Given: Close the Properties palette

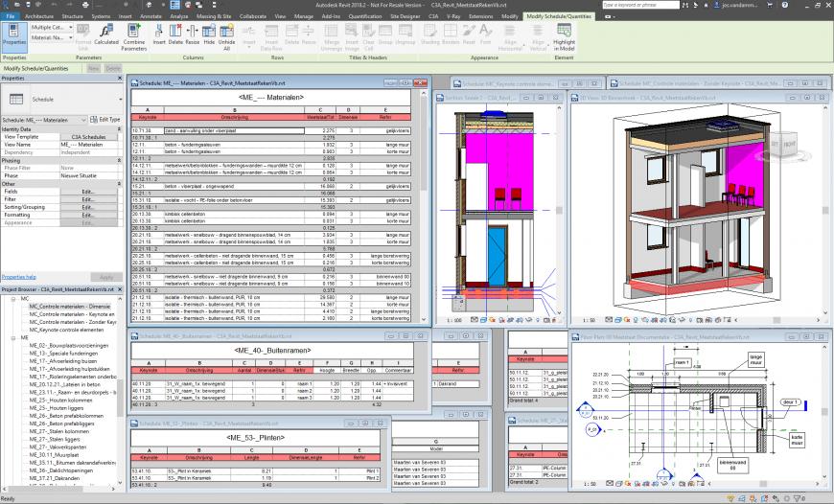Looking at the screenshot, I should (x=120, y=79).
